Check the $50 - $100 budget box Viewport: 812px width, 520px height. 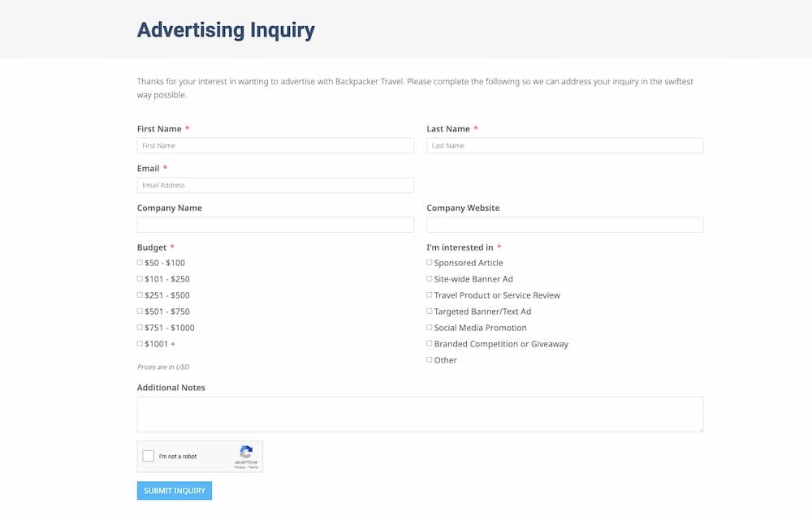click(x=140, y=262)
